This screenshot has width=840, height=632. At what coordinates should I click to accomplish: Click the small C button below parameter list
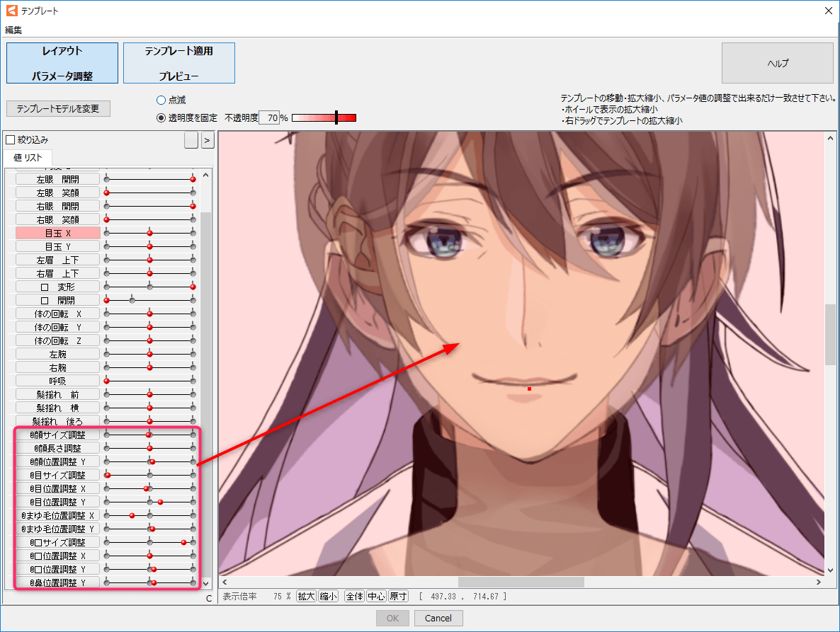pyautogui.click(x=209, y=599)
